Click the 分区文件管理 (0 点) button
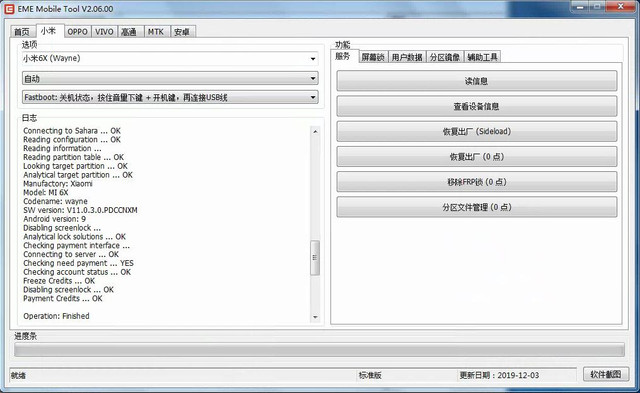The height and width of the screenshot is (393, 640). [x=477, y=207]
